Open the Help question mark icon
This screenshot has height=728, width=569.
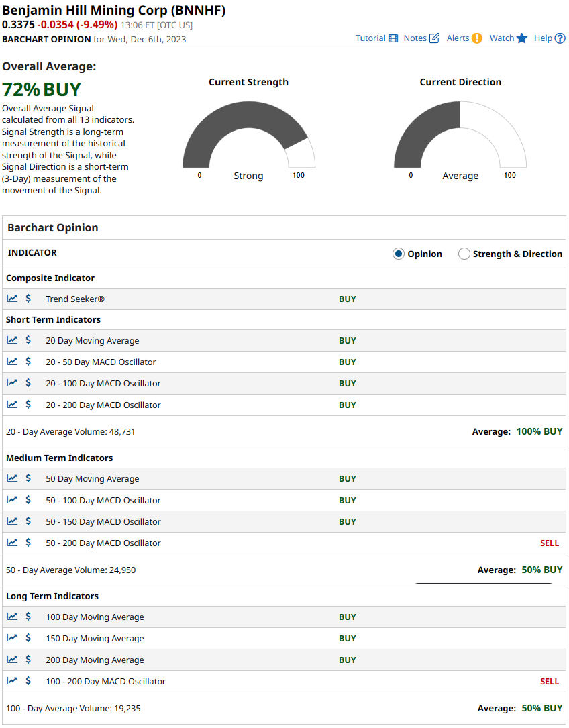click(560, 38)
